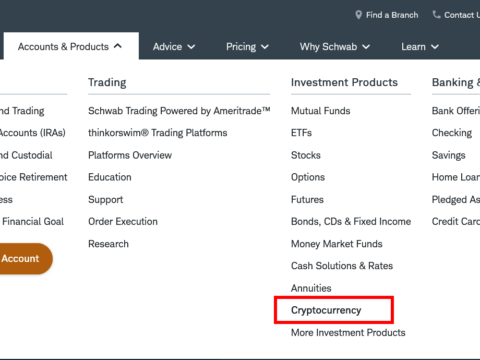Open Bonds, CDs & Fixed Income
480x360 pixels.
[x=351, y=221]
